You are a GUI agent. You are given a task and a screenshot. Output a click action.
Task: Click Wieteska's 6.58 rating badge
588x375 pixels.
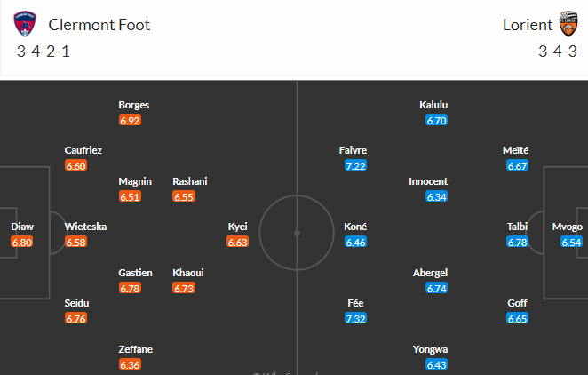coord(75,242)
